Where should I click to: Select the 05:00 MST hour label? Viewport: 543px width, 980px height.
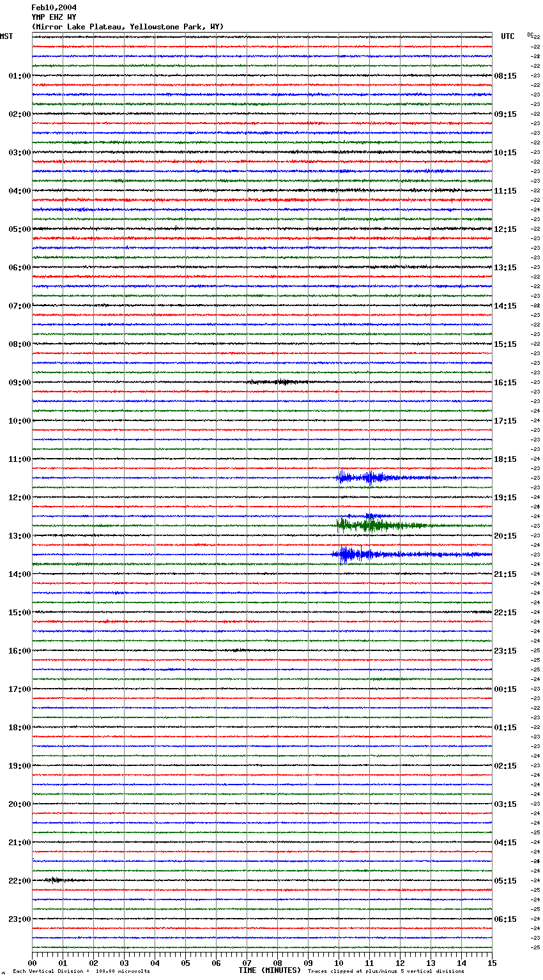[20, 229]
